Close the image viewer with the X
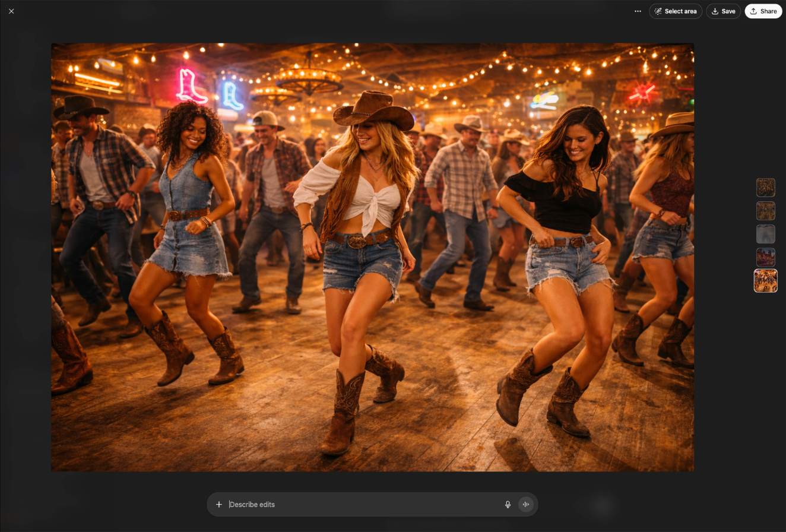The width and height of the screenshot is (786, 532). 11,11
